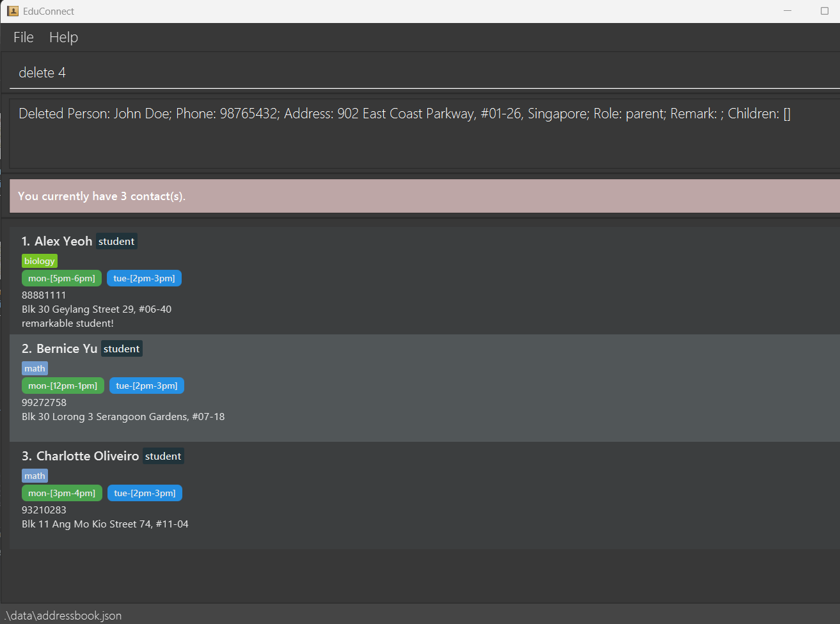Minimize the EduConnect window

(788, 11)
